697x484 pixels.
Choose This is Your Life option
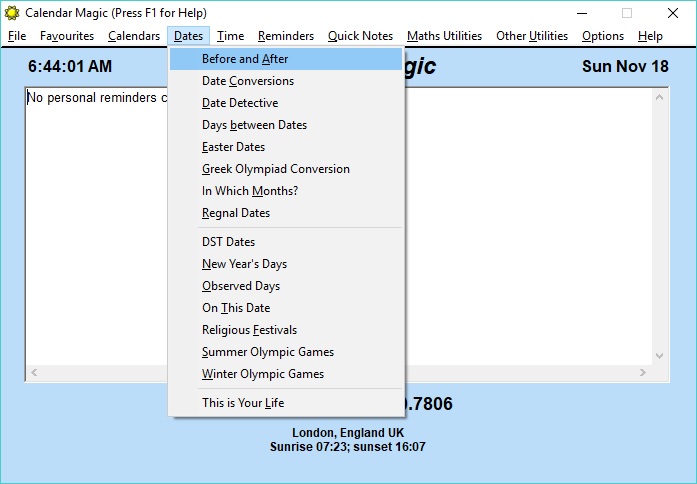[243, 403]
